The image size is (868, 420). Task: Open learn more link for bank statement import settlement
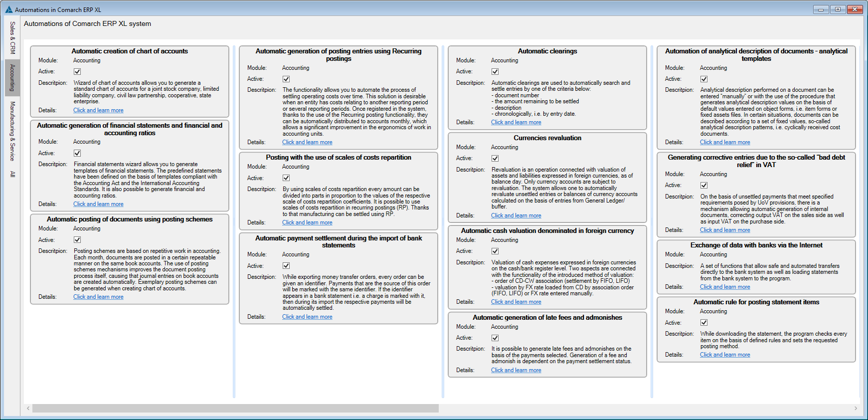coord(307,317)
